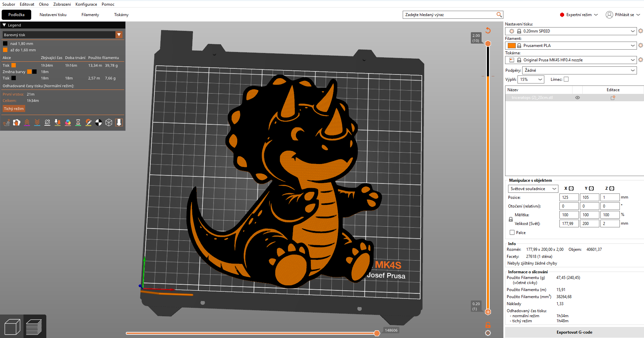644x338 pixels.
Task: Click the orange filament color swatch
Action: coord(512,46)
